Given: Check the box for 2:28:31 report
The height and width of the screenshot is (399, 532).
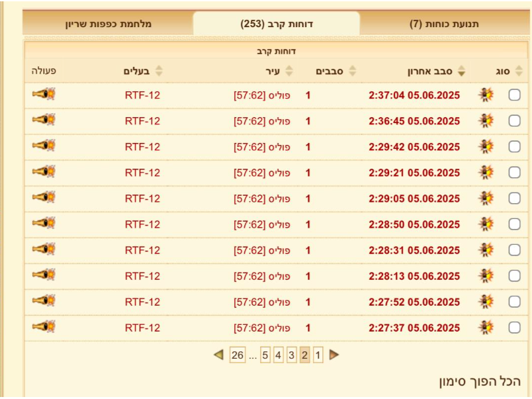Looking at the screenshot, I should (x=514, y=250).
